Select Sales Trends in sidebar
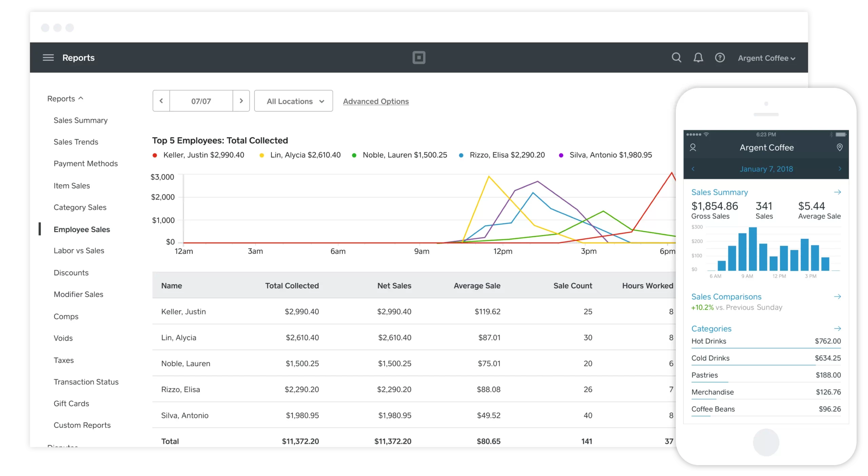The width and height of the screenshot is (868, 476). (76, 142)
